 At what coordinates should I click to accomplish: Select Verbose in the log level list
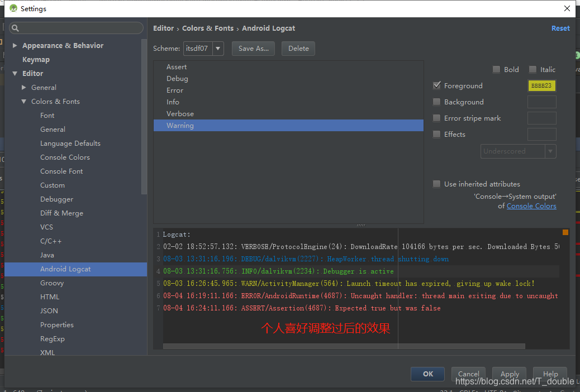pyautogui.click(x=288, y=114)
